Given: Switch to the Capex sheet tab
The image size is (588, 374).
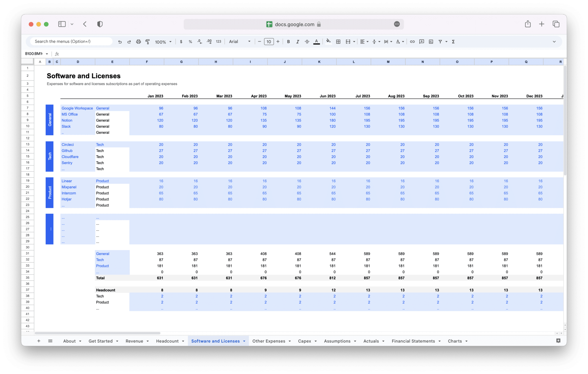Looking at the screenshot, I should coord(305,341).
